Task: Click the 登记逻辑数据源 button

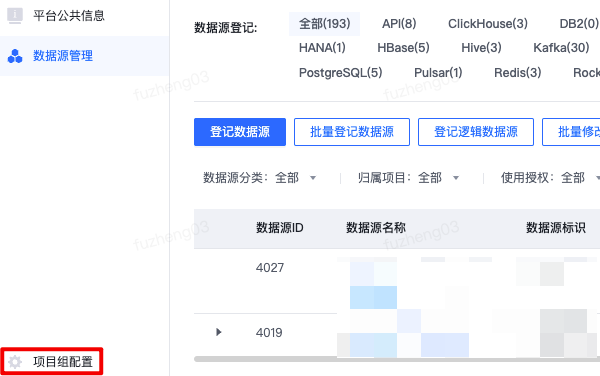Action: 476,132
